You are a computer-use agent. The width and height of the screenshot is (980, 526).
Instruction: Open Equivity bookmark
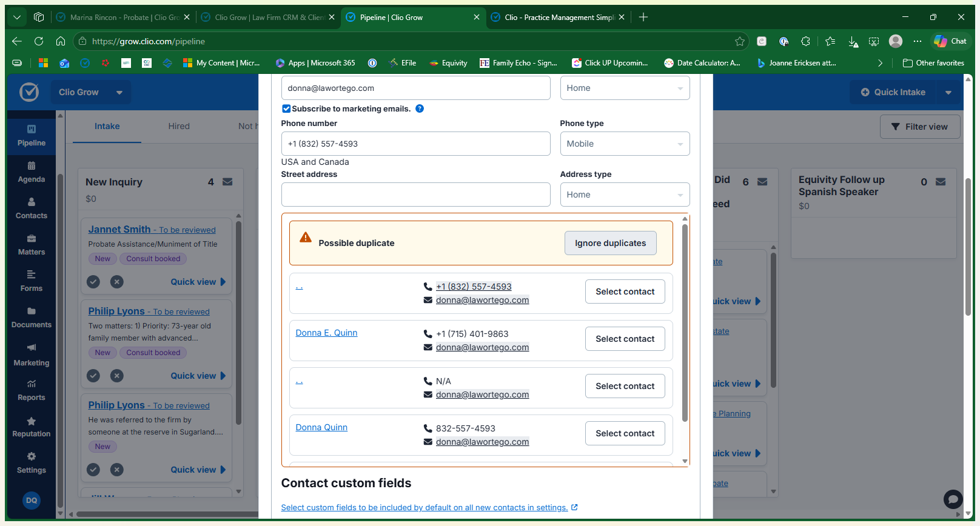(x=448, y=63)
